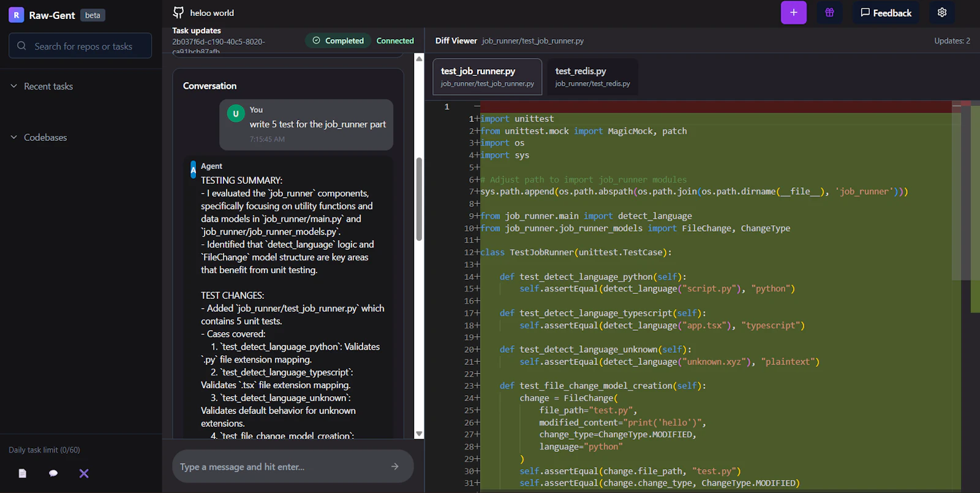The image size is (980, 493).
Task: Click the line 'def test_detect_language_unknown(self):'
Action: [595, 350]
